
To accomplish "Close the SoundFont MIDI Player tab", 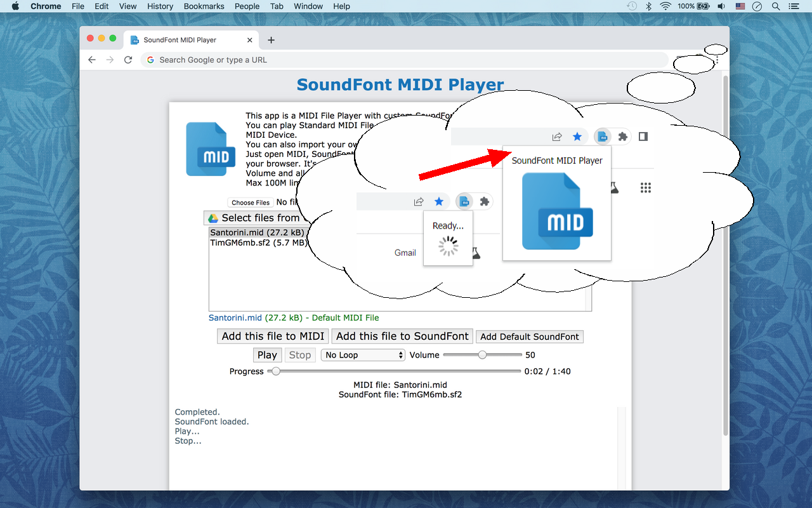I will [249, 39].
